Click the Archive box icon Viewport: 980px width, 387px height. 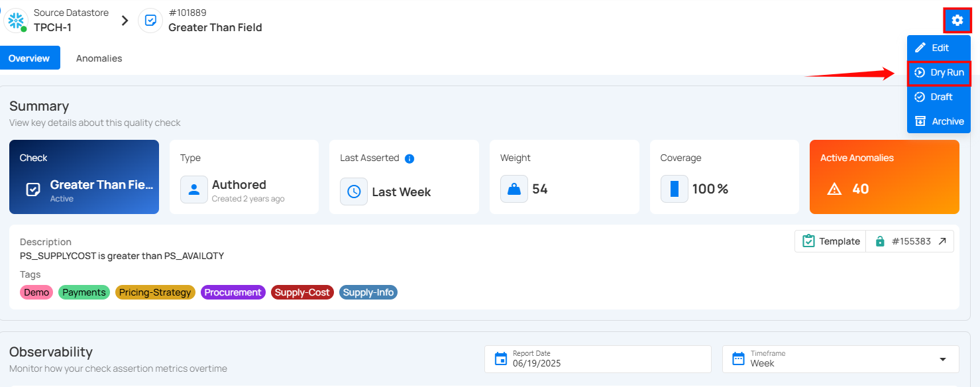pos(920,121)
